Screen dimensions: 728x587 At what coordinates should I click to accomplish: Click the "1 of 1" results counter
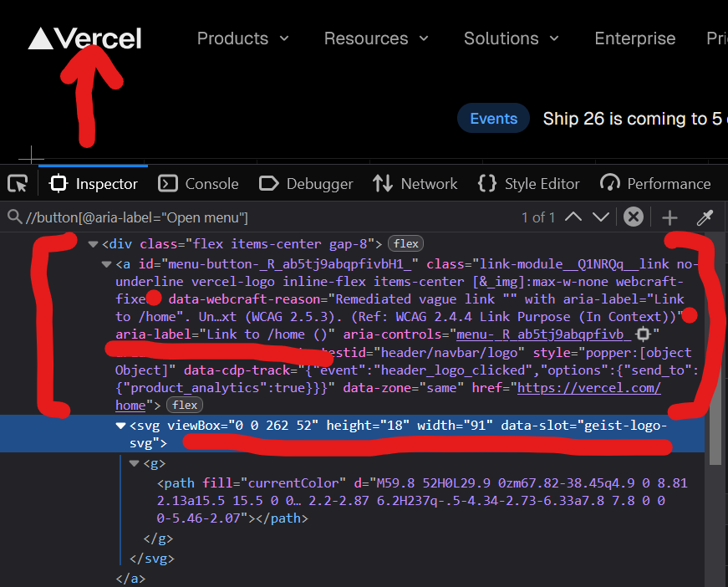[538, 217]
